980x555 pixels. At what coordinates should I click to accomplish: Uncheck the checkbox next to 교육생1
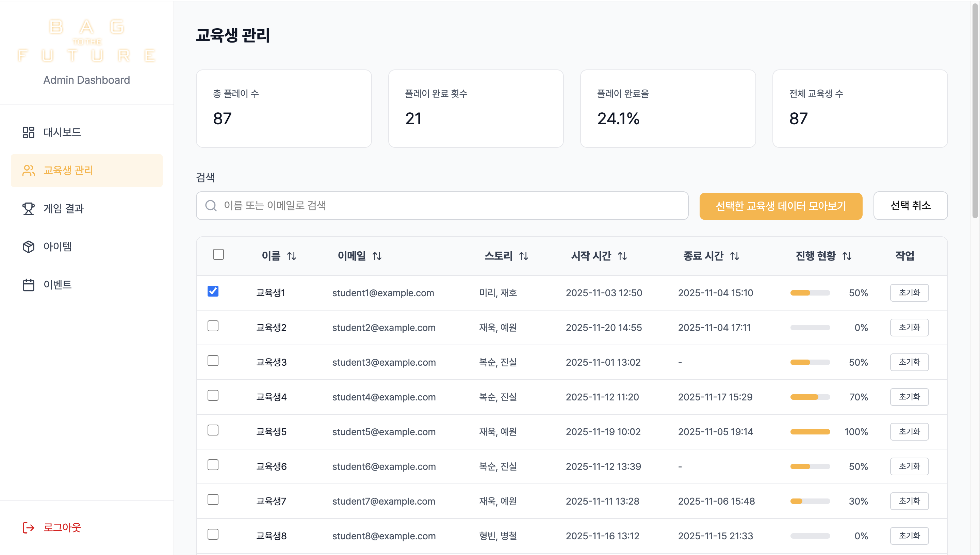pos(213,291)
